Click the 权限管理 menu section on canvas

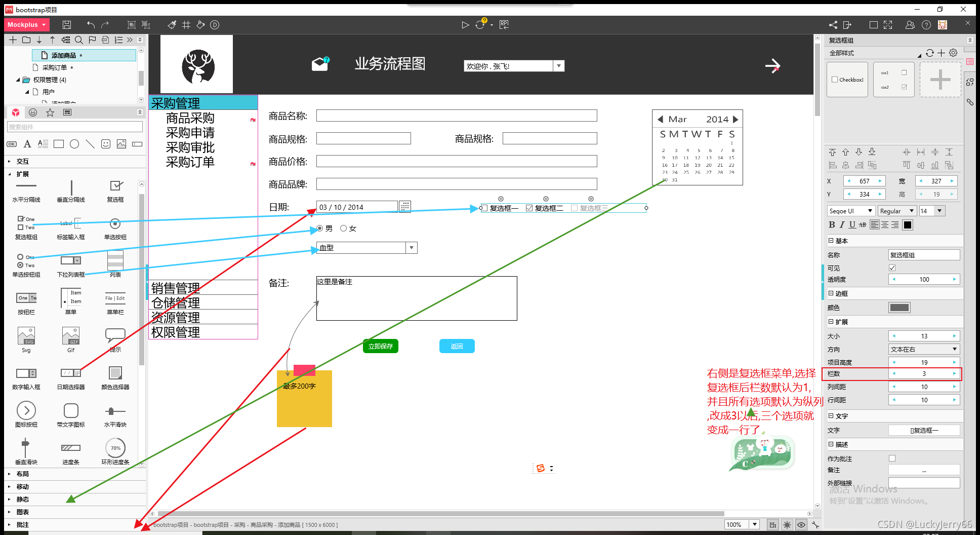203,332
